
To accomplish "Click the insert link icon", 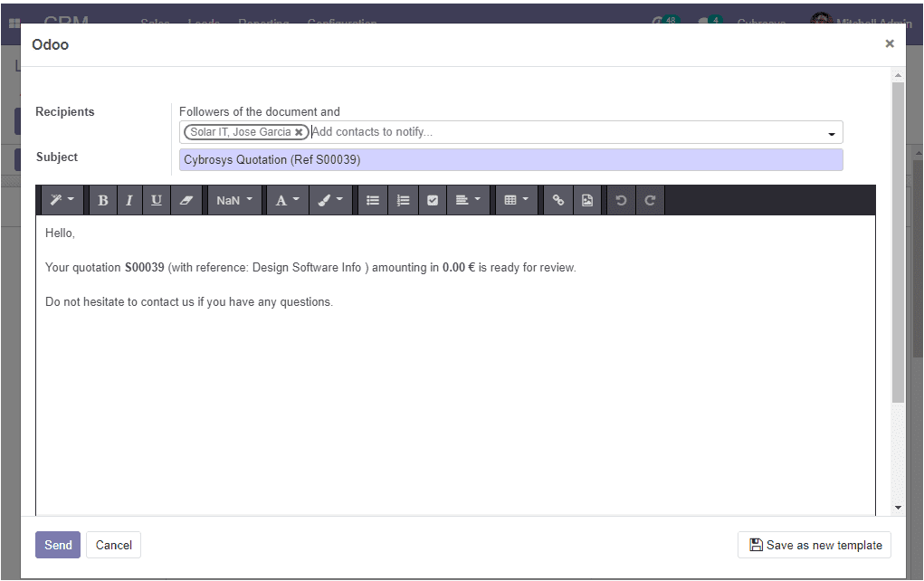I will (558, 200).
